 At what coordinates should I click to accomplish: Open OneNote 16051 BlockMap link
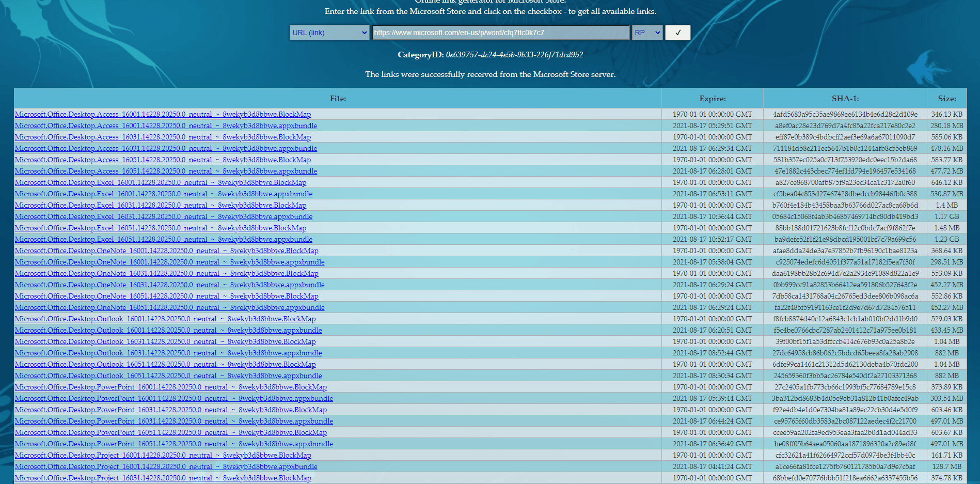[x=167, y=296]
